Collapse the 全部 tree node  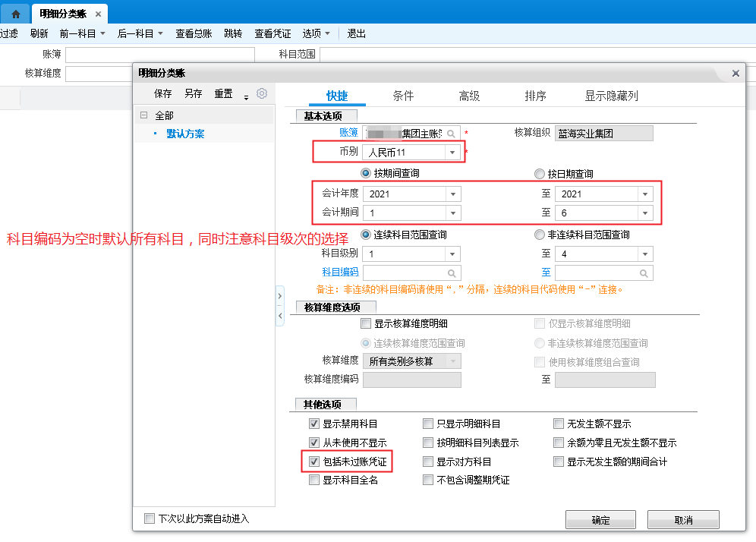[143, 115]
